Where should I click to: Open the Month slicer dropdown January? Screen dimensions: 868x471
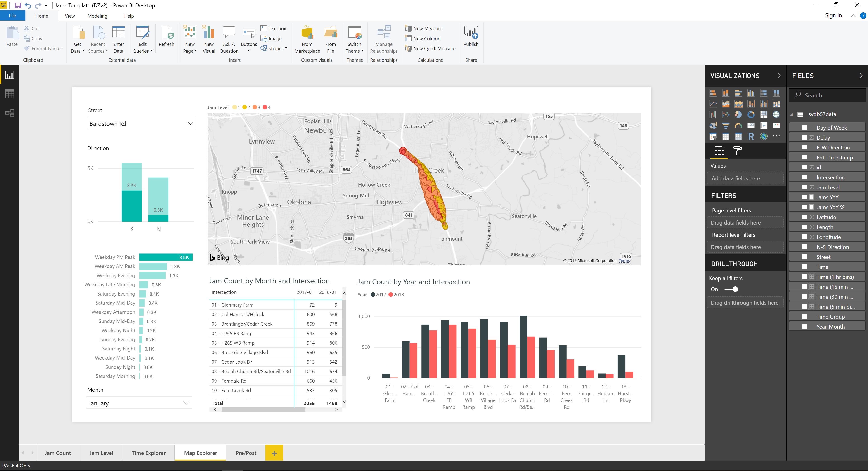pos(139,403)
